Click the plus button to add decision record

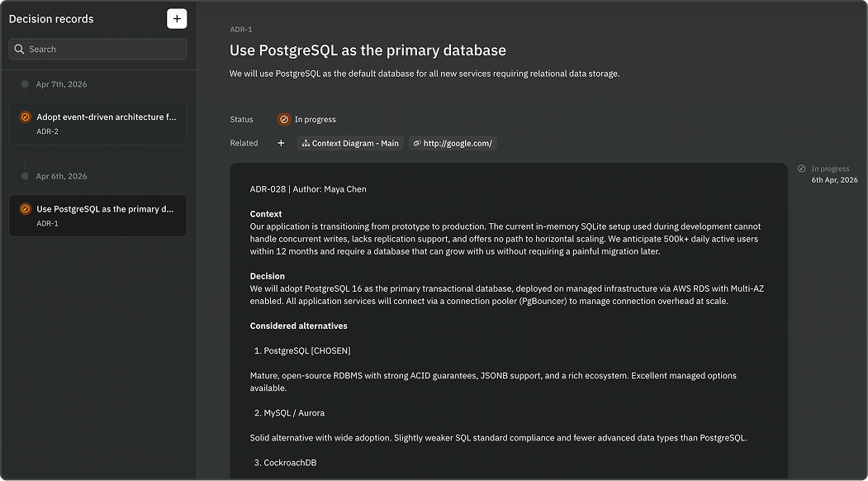coord(177,19)
